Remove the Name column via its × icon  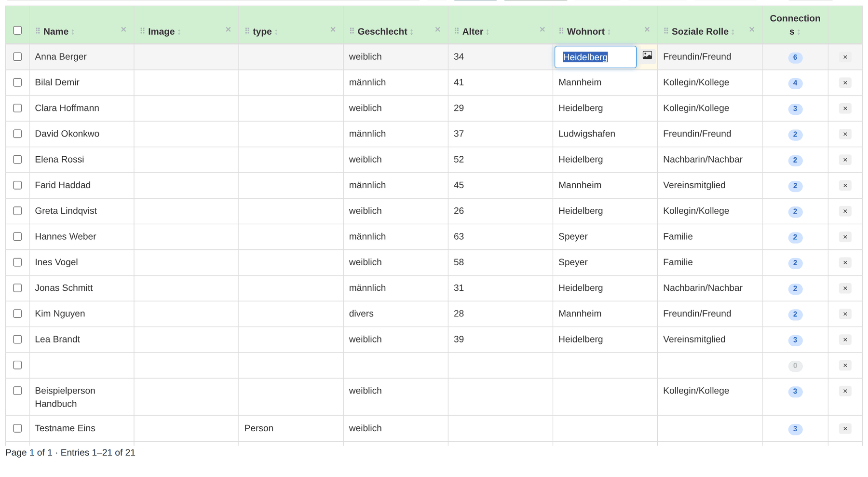point(123,29)
